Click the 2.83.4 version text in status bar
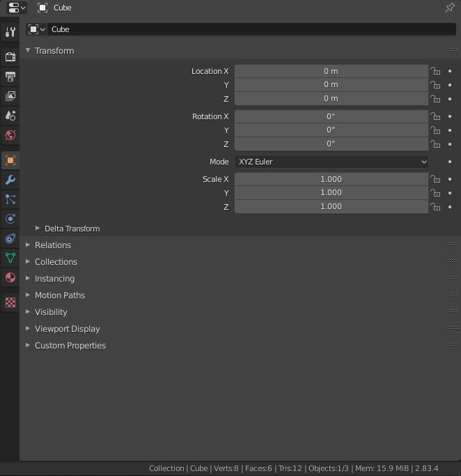Viewport: 461px width, 476px height. [426, 468]
